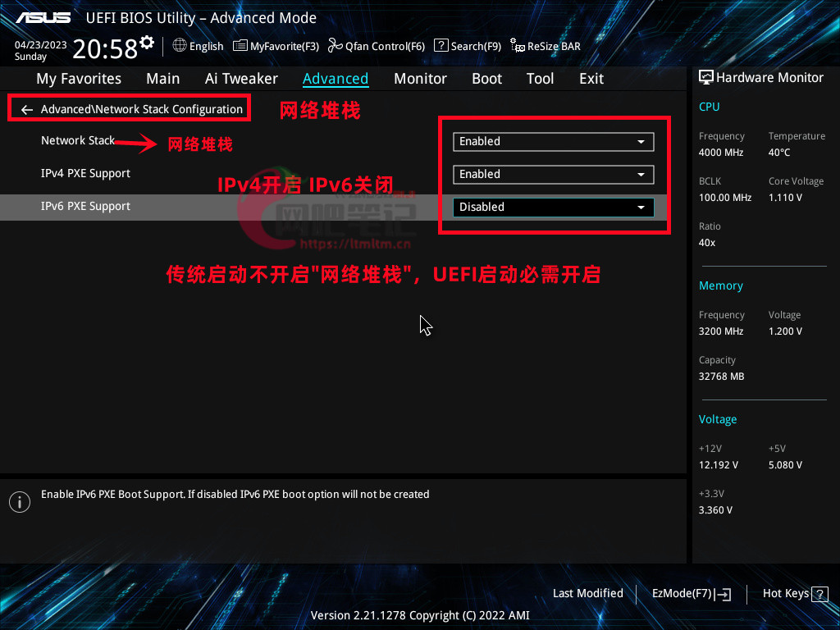Open Qfan Control fan icon
This screenshot has height=630, width=840.
(336, 46)
